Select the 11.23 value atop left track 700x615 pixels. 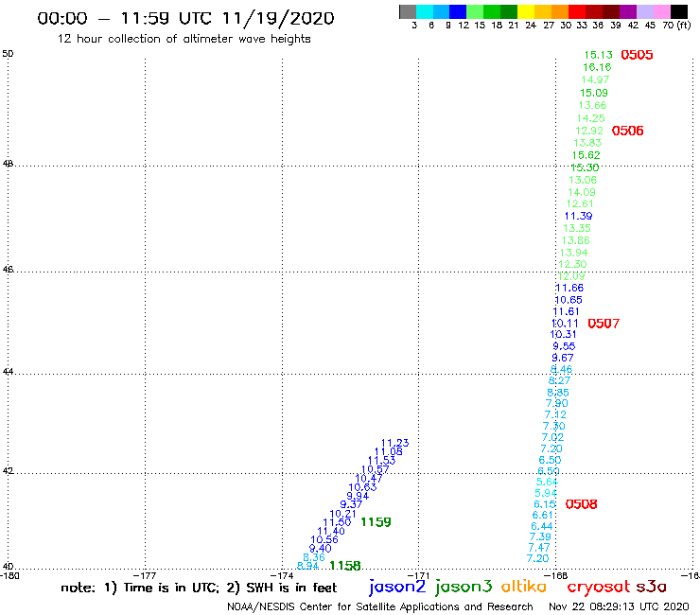pyautogui.click(x=394, y=443)
